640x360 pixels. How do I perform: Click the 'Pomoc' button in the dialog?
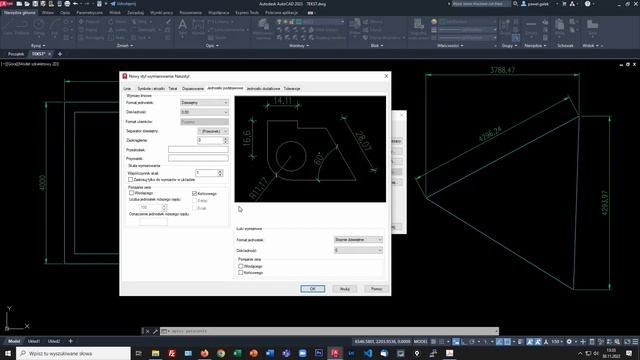[376, 289]
